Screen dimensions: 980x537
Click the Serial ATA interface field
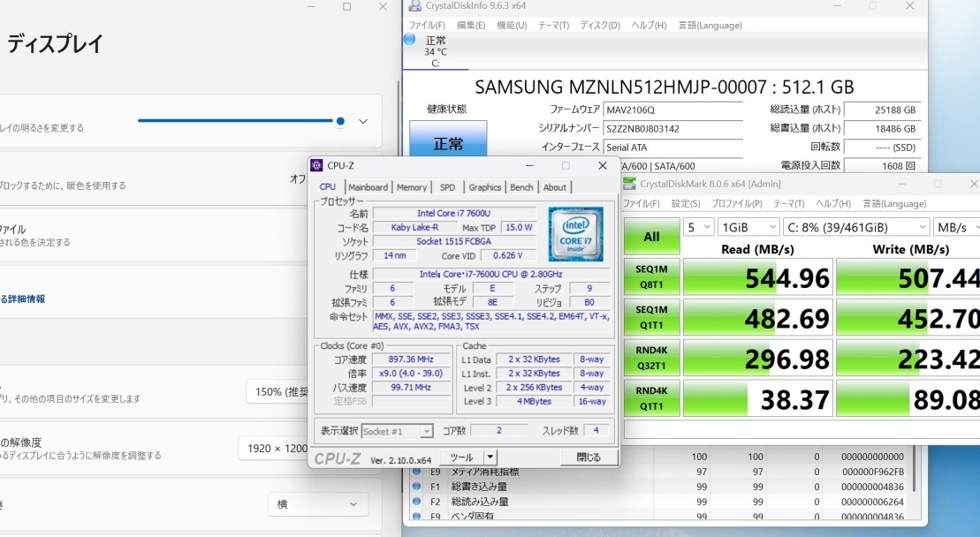click(x=673, y=147)
